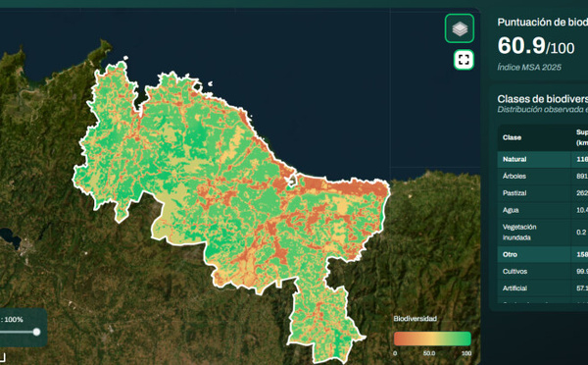Select the Artificial row in table
Screen dimensions: 588x365
[x=543, y=288]
